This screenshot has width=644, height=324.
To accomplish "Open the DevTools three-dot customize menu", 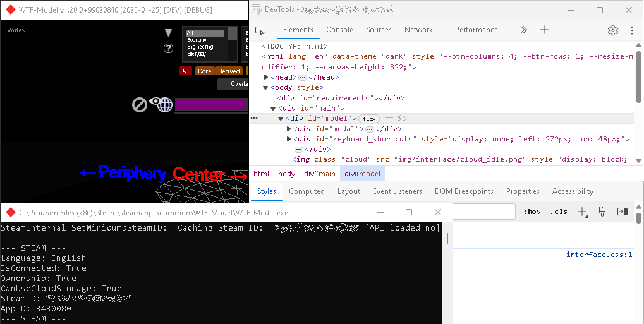I will (x=632, y=30).
